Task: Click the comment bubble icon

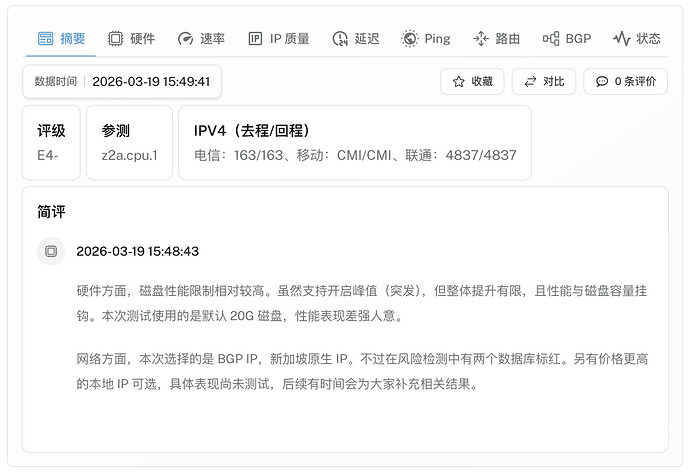Action: (602, 81)
